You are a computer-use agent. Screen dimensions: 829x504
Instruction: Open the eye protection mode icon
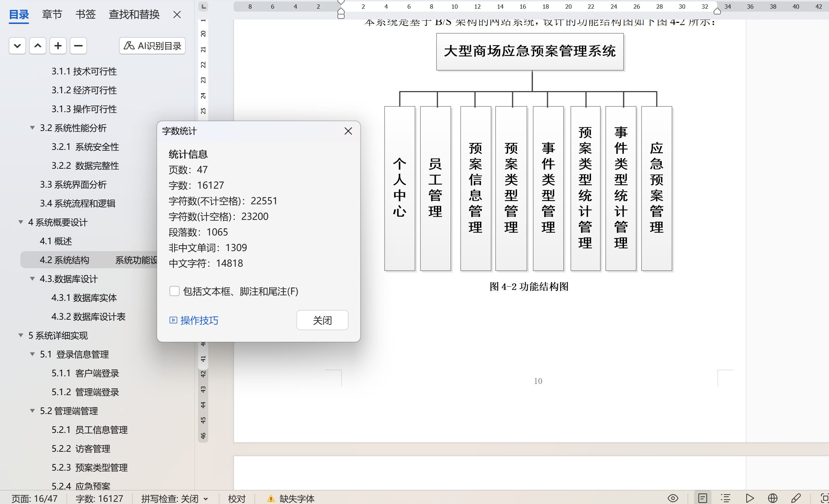[673, 498]
